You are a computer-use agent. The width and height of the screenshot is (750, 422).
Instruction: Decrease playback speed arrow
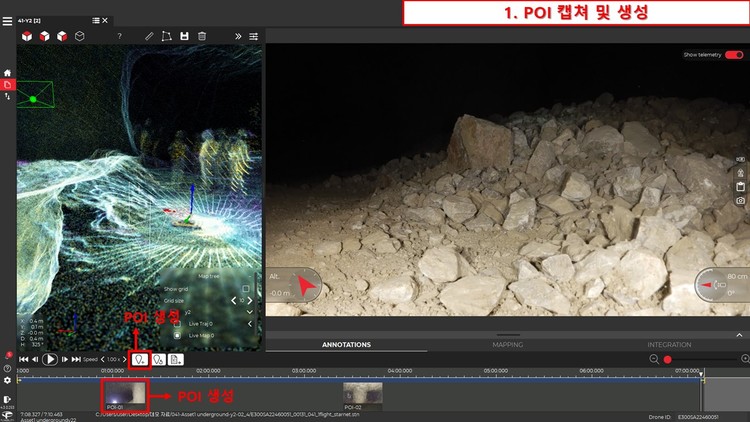(102, 359)
